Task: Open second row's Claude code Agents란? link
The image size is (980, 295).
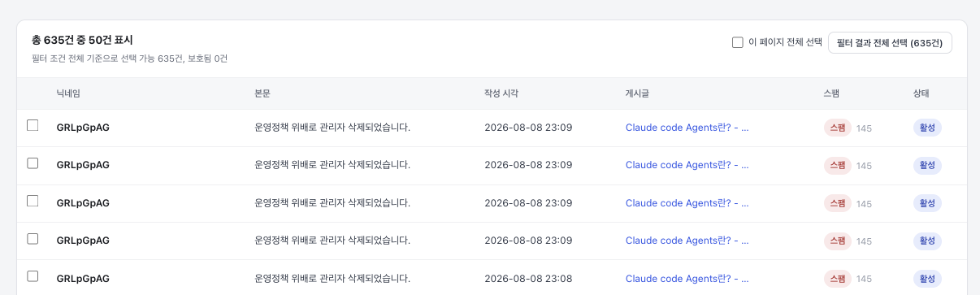Action: point(687,165)
